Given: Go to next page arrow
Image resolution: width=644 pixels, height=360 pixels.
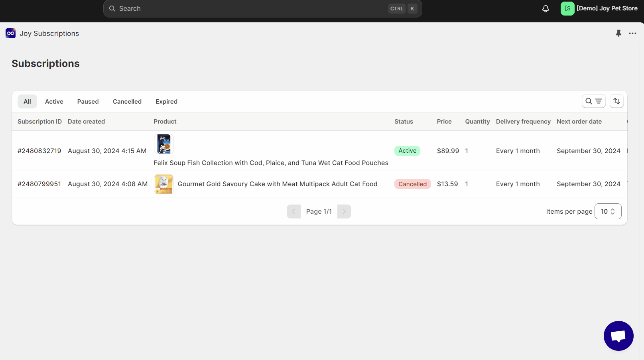Looking at the screenshot, I should 344,211.
